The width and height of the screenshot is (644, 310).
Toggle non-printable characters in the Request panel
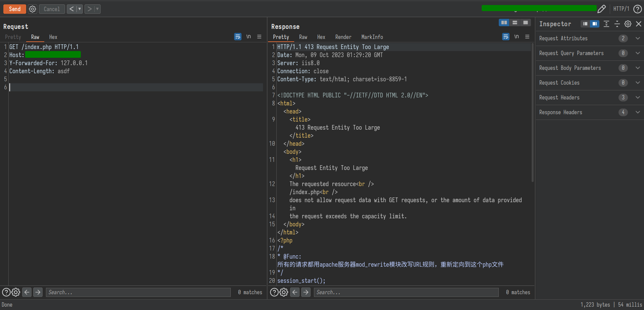coord(249,37)
